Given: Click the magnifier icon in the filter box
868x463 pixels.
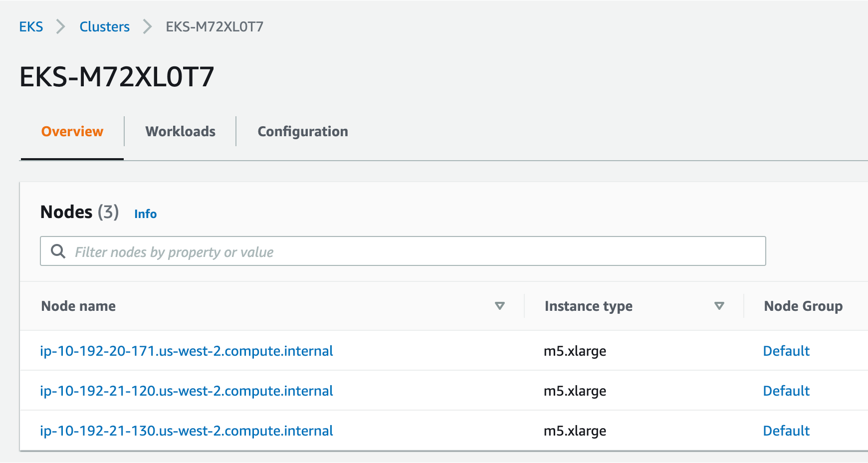Looking at the screenshot, I should [58, 251].
